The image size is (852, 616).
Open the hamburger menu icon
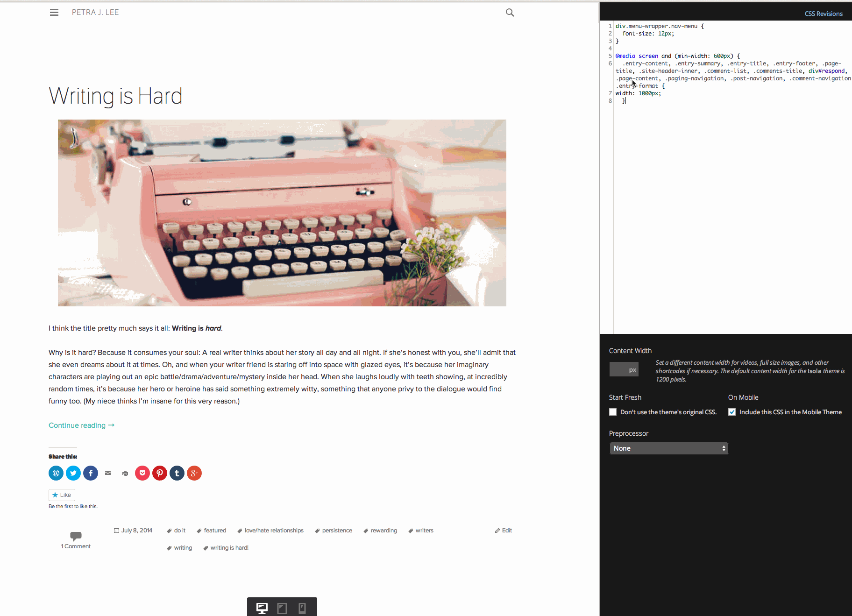point(54,13)
